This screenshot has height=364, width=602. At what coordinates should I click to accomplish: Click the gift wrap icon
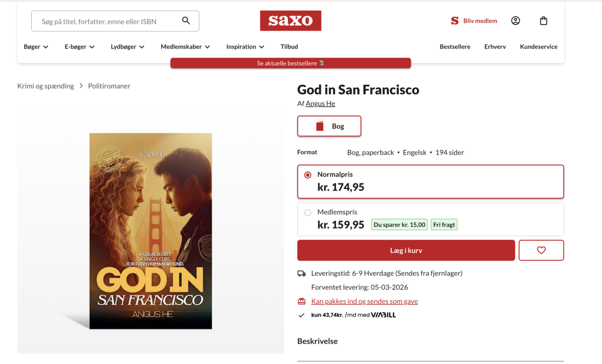[x=302, y=302]
